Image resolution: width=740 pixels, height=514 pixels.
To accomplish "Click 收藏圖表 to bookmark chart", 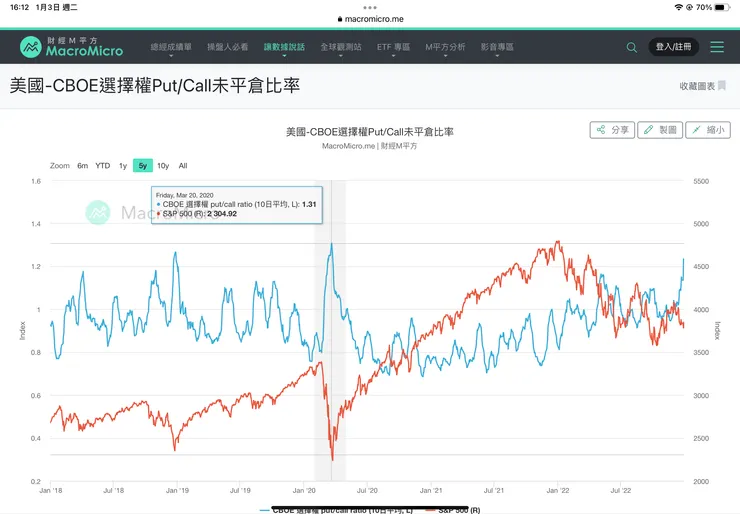I will [697, 86].
